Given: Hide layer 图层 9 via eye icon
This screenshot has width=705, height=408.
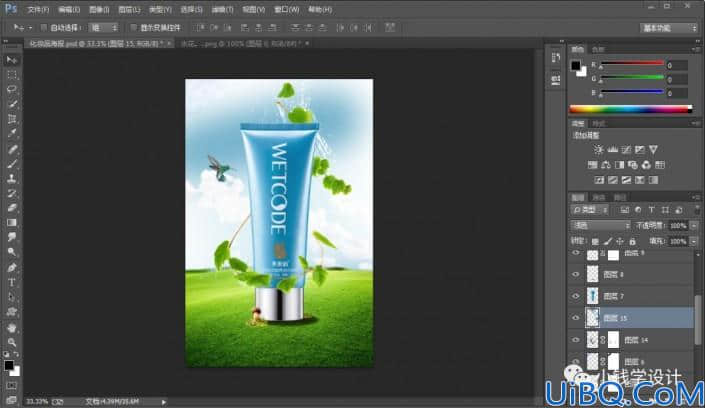Looking at the screenshot, I should pos(576,253).
